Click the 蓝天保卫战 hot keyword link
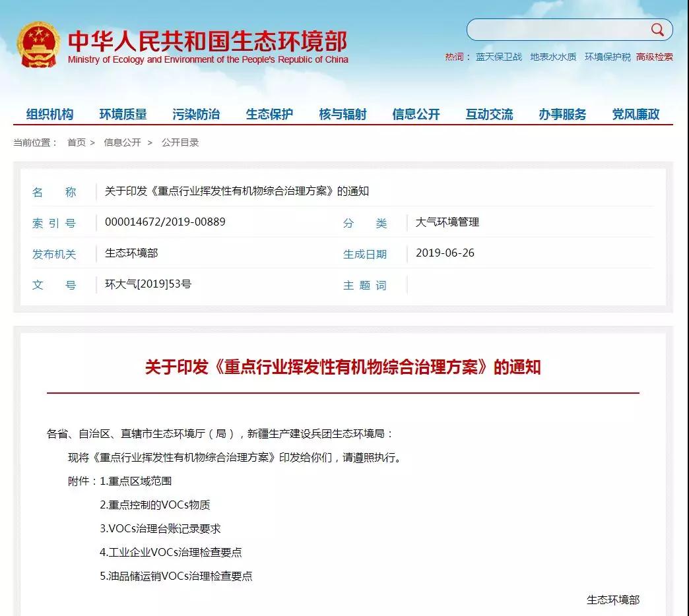Screen dimensions: 689x616 [499, 57]
